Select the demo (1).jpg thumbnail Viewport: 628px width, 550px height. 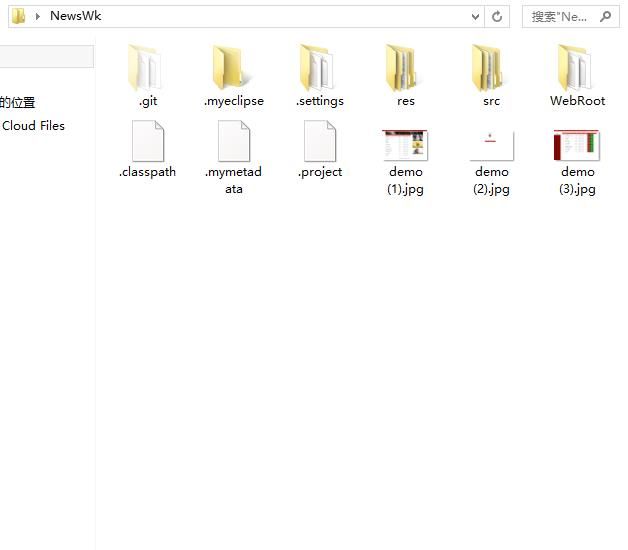click(x=405, y=145)
